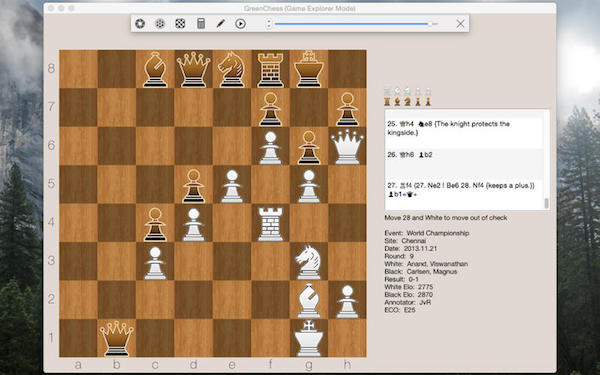
Task: Select the pencil edit tool
Action: pyautogui.click(x=220, y=24)
